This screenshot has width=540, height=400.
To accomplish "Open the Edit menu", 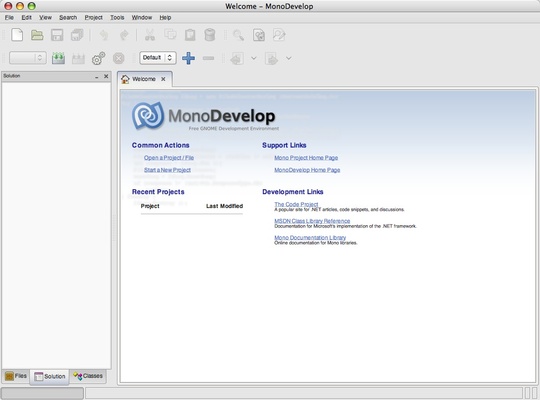I will point(27,17).
